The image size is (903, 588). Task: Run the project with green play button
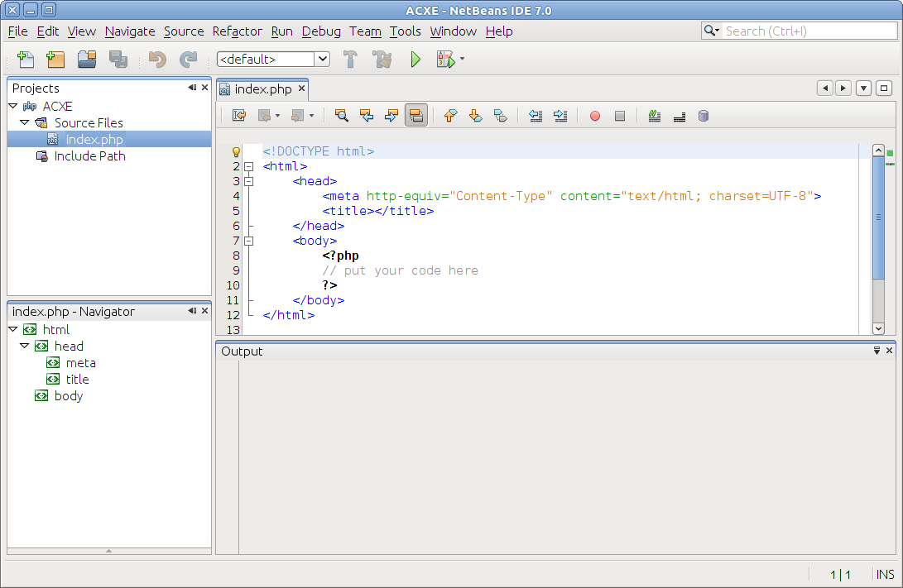click(415, 60)
